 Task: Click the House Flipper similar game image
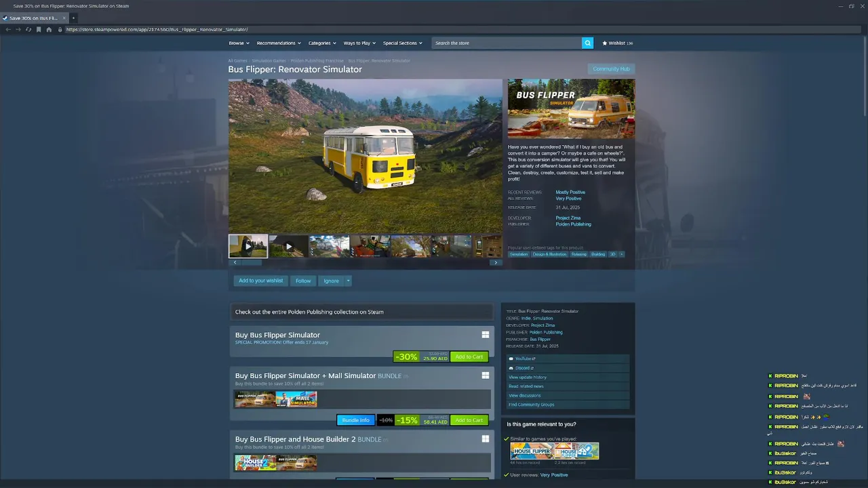point(532,451)
